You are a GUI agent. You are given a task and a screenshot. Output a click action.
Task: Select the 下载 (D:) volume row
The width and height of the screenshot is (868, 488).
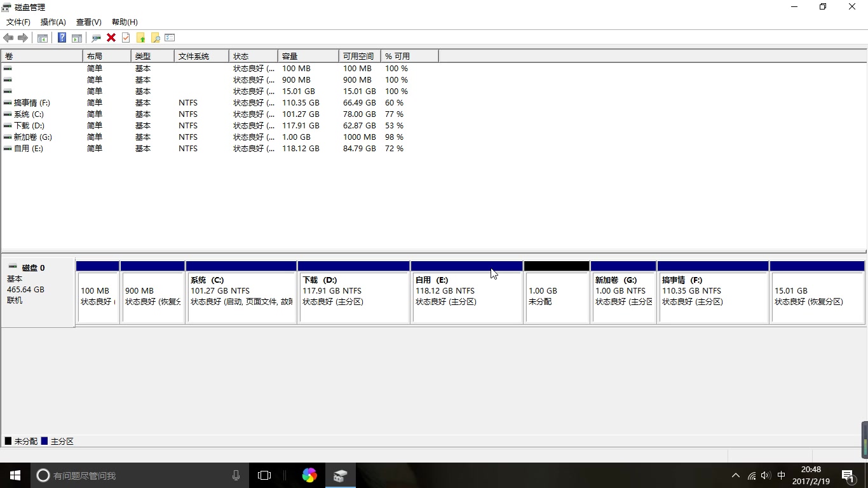(x=220, y=126)
